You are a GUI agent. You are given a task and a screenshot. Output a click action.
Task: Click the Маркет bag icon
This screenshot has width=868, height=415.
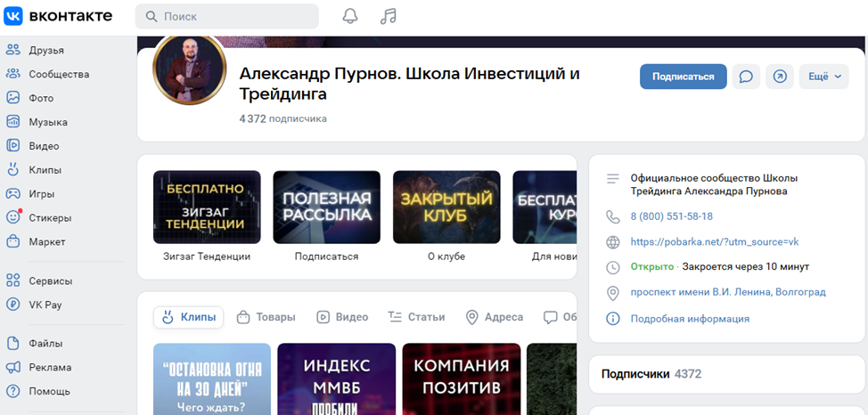12,242
